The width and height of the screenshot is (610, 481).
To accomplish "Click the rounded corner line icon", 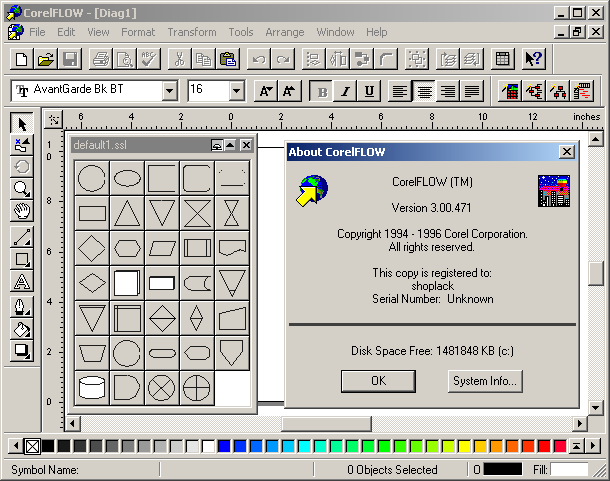I will tap(386, 59).
